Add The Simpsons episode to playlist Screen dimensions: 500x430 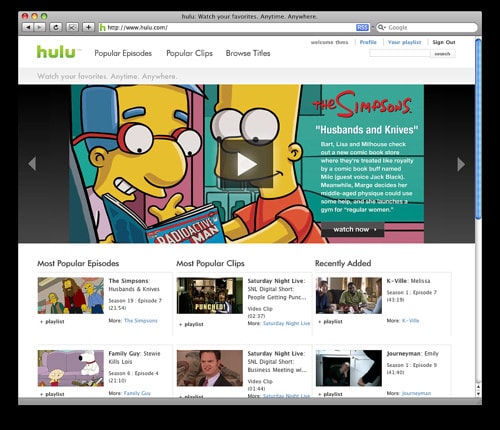[52, 322]
